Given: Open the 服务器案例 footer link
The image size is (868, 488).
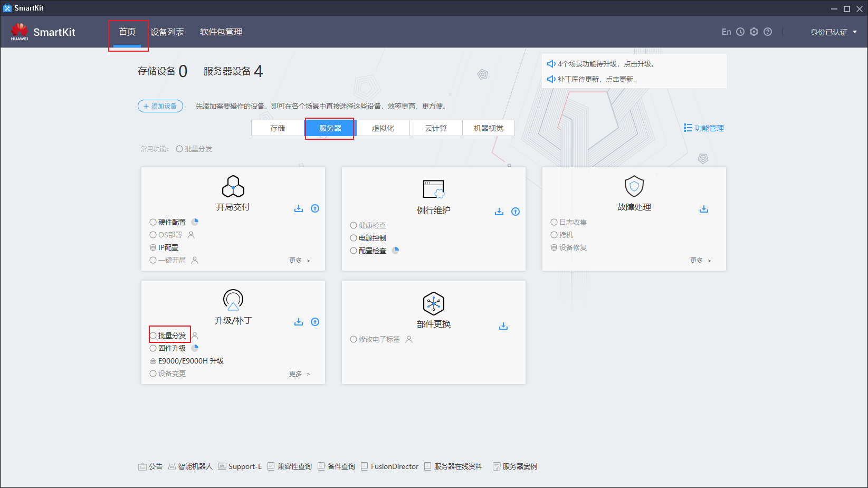Looking at the screenshot, I should 515,466.
